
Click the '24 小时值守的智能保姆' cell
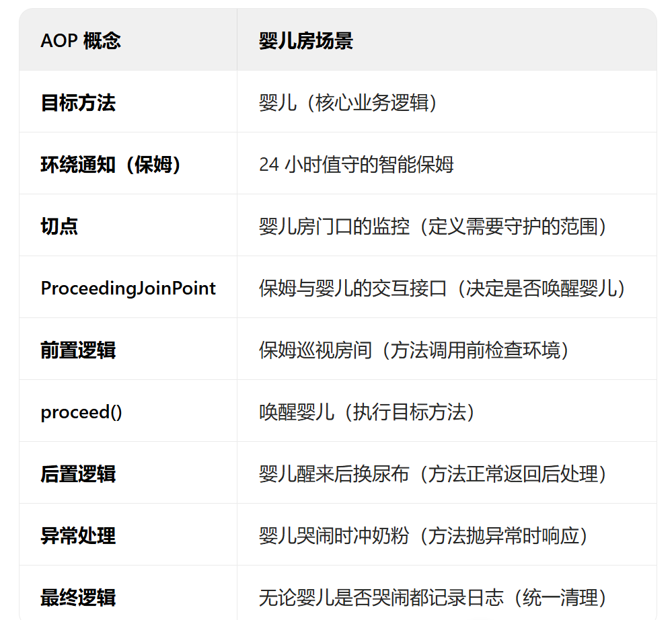447,163
